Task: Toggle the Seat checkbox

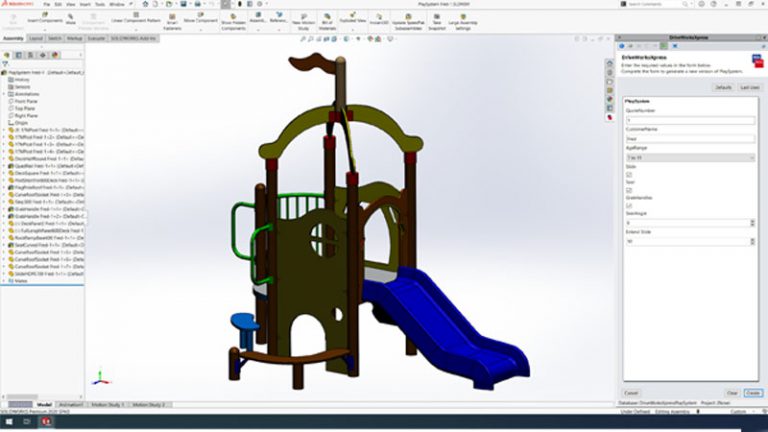Action: pyautogui.click(x=628, y=191)
